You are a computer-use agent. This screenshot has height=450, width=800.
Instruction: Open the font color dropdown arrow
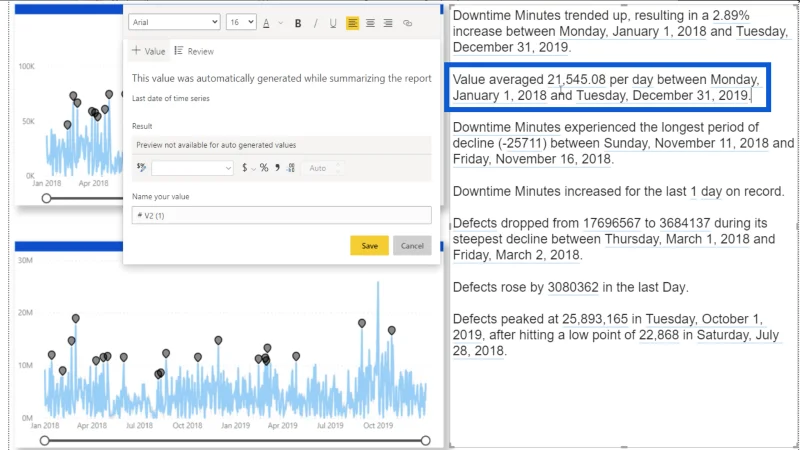coord(280,23)
